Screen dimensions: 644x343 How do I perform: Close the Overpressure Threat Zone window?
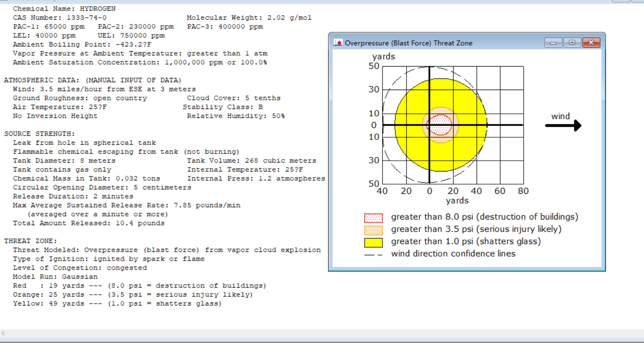[x=591, y=43]
